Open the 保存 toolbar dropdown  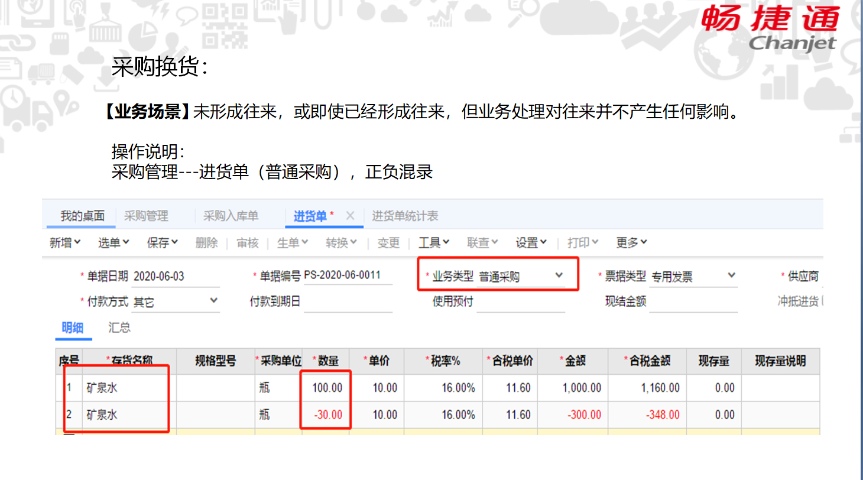(x=162, y=243)
